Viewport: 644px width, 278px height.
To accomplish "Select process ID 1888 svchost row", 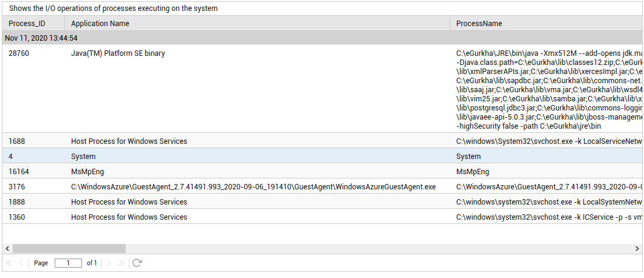I will point(323,202).
